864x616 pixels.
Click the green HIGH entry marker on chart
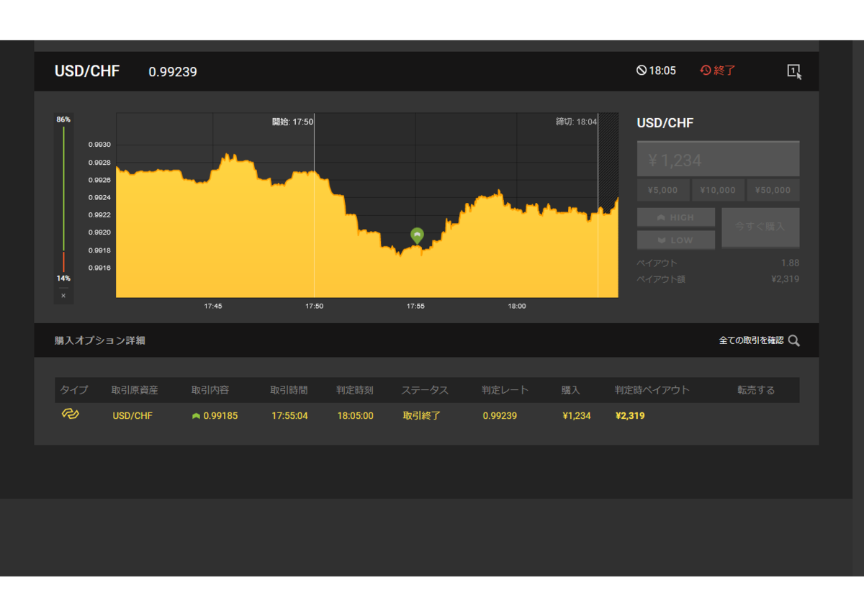click(x=417, y=235)
